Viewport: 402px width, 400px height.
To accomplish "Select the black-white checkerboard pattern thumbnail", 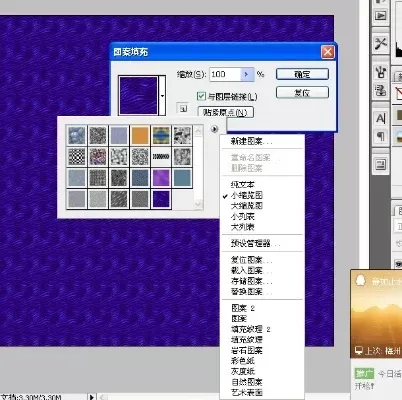I will tap(77, 156).
